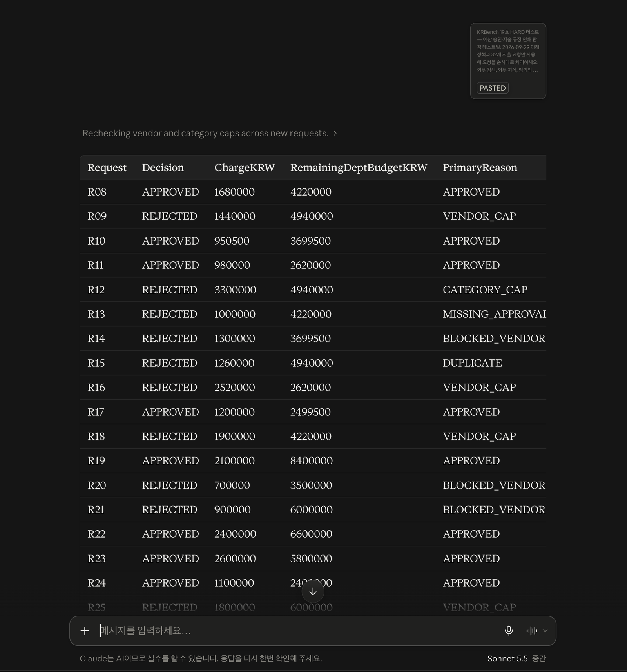The height and width of the screenshot is (672, 627).
Task: Select R09's VENDOR_CAP reason cell
Action: click(x=479, y=216)
